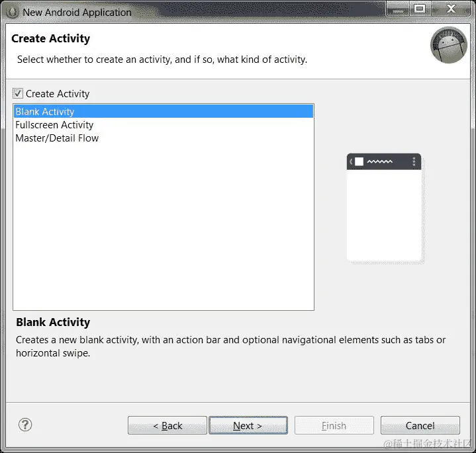Proceed with the Next button
The image size is (476, 453).
click(248, 425)
